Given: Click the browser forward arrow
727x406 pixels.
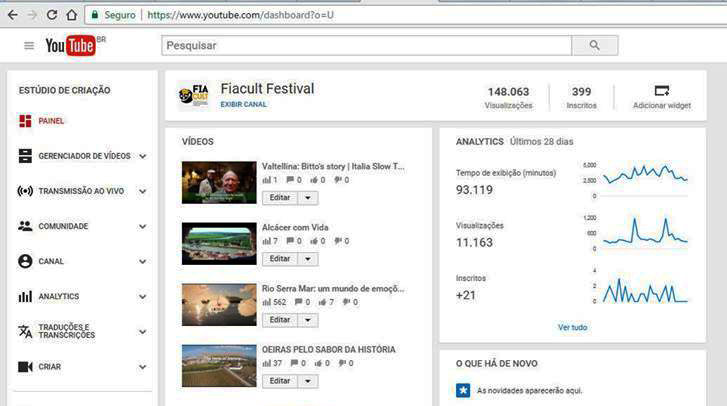Looking at the screenshot, I should click(x=32, y=15).
